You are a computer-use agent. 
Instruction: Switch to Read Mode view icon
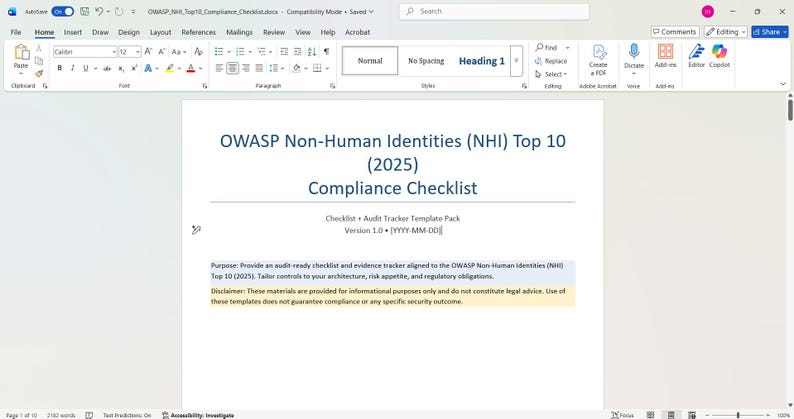pyautogui.click(x=651, y=415)
